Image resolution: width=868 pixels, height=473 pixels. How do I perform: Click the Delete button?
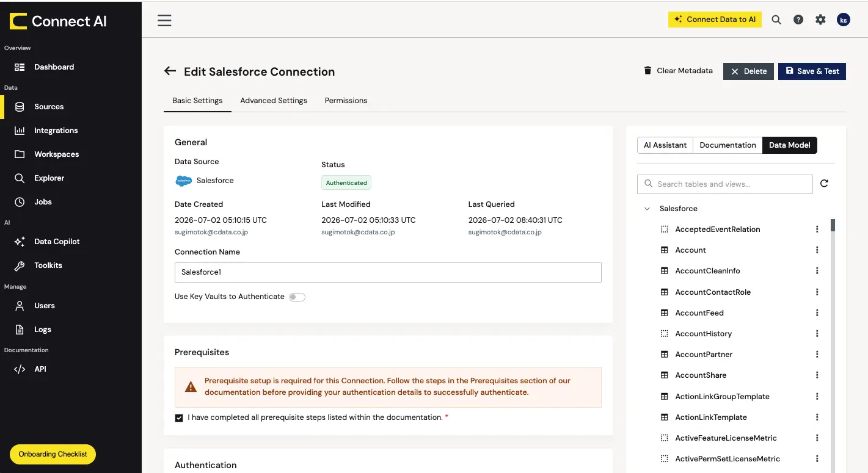point(749,71)
